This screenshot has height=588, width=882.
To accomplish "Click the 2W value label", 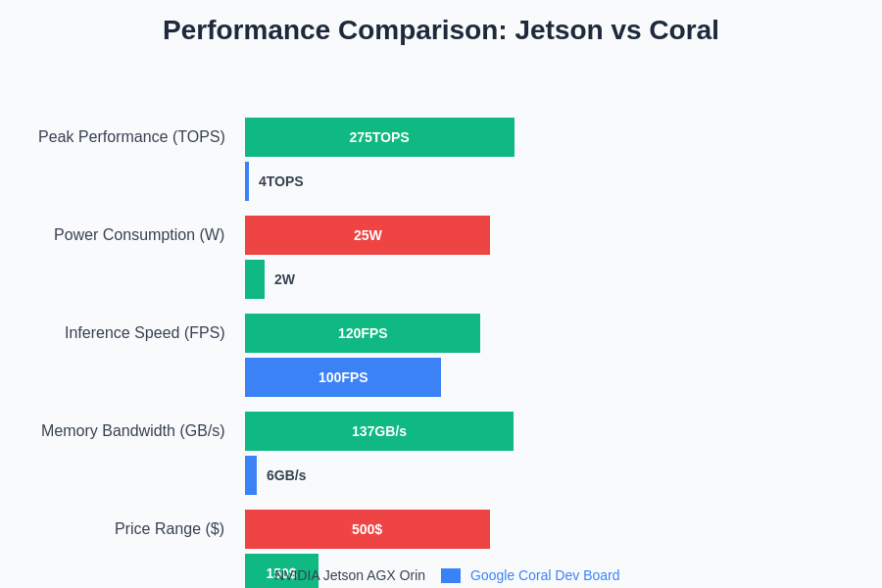I will tap(284, 279).
